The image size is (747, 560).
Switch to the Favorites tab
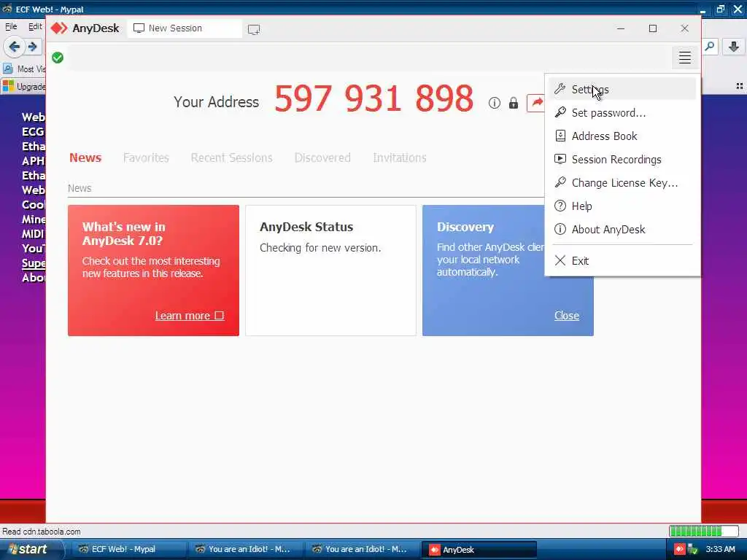tap(146, 157)
